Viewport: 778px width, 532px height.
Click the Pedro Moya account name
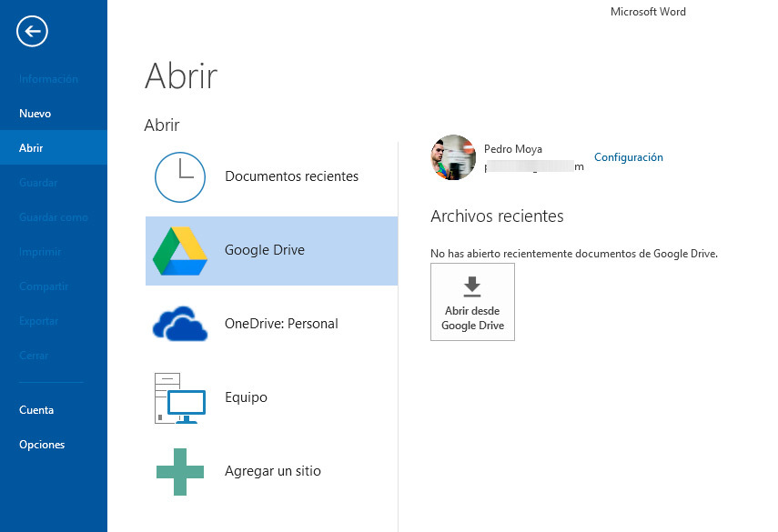[x=513, y=149]
